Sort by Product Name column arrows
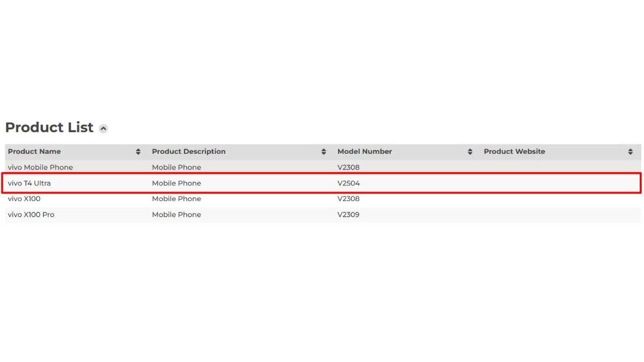Image resolution: width=644 pixels, height=362 pixels. click(138, 152)
